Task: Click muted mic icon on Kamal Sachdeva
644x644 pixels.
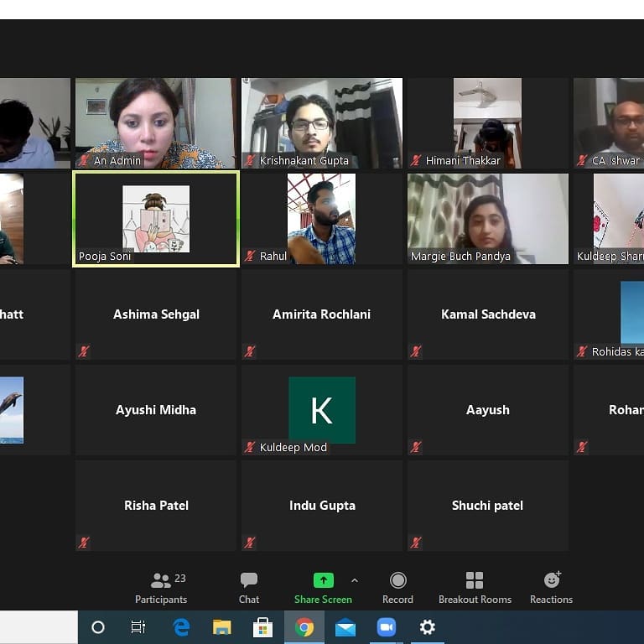Action: [x=416, y=351]
